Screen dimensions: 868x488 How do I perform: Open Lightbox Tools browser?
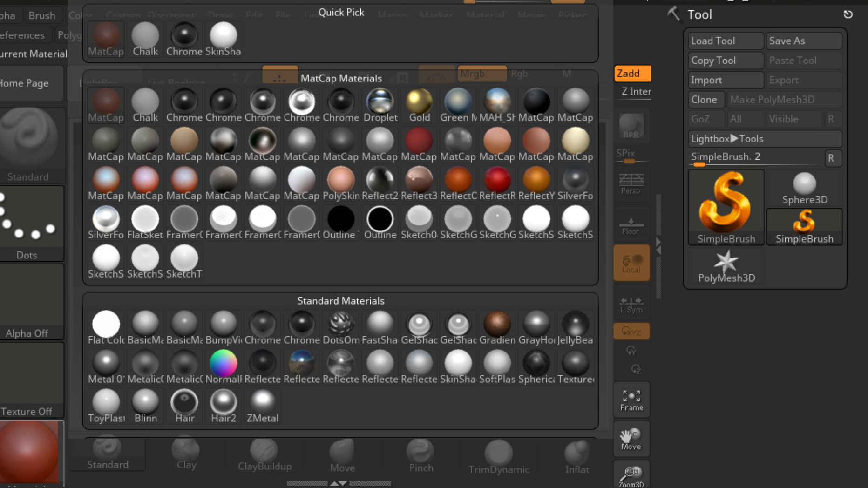(765, 138)
